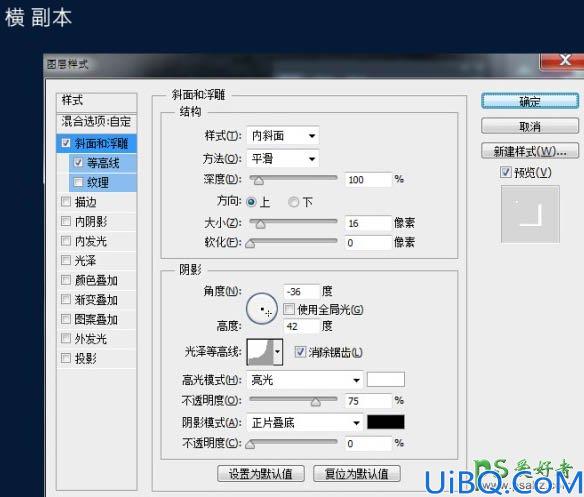Open 描边 settings row
Screen dimensions: 584x497
tap(96, 202)
